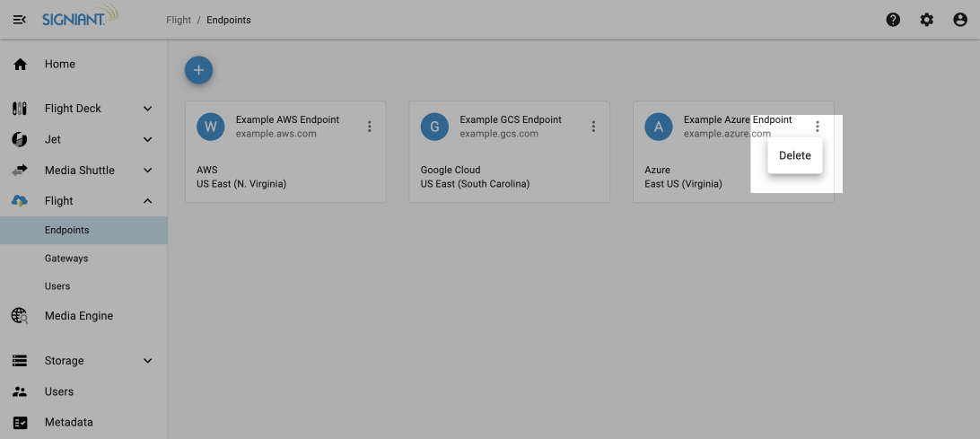
Task: Open three-dot menu on AWS Endpoint card
Action: click(369, 127)
